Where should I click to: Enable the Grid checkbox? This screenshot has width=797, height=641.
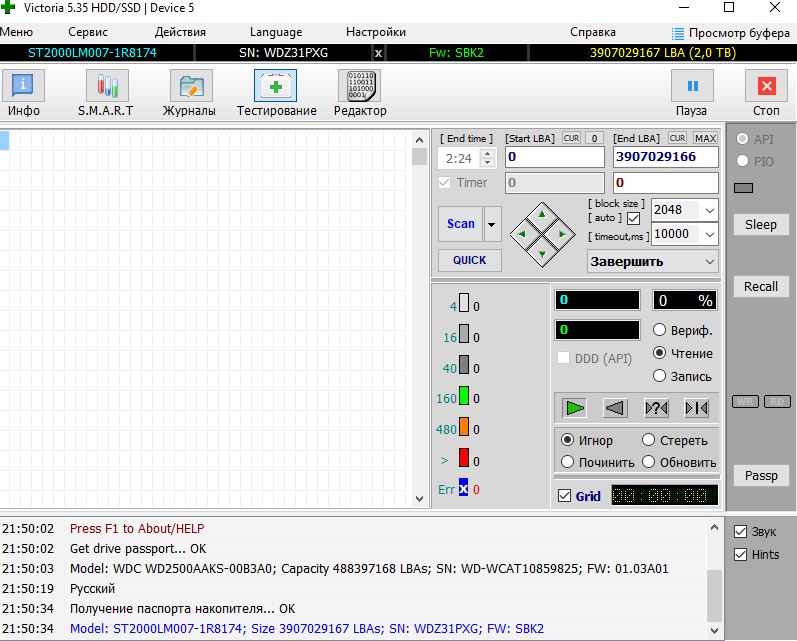click(565, 495)
